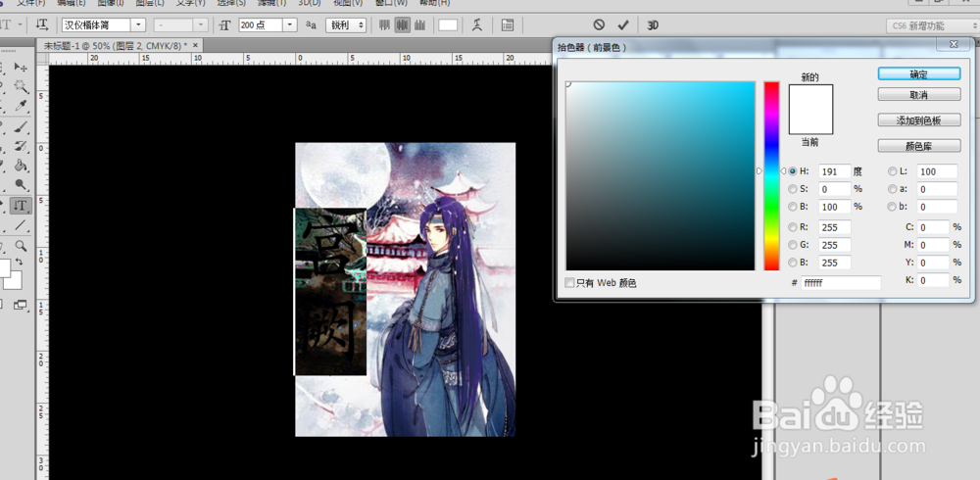Select the Move tool
980x480 pixels.
[21, 67]
